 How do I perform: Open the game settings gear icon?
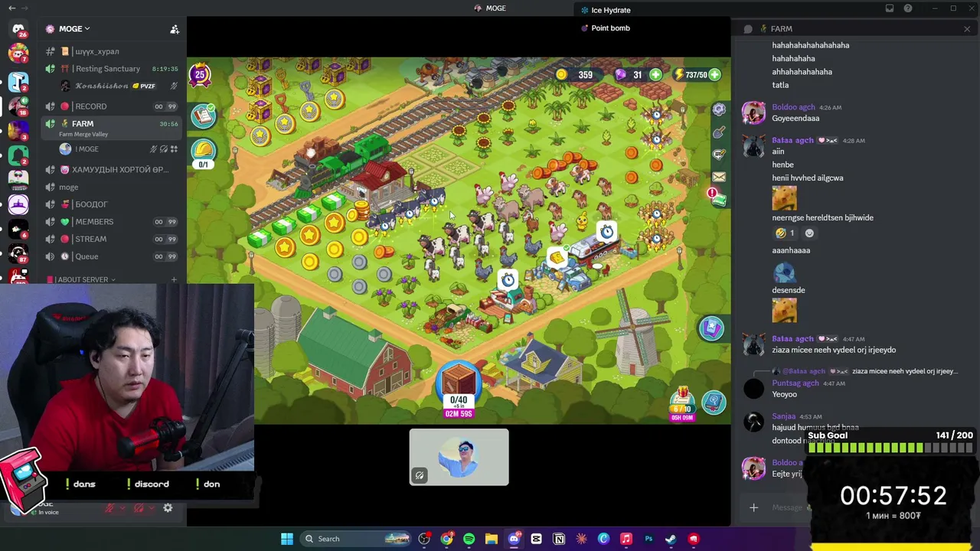[x=719, y=109]
